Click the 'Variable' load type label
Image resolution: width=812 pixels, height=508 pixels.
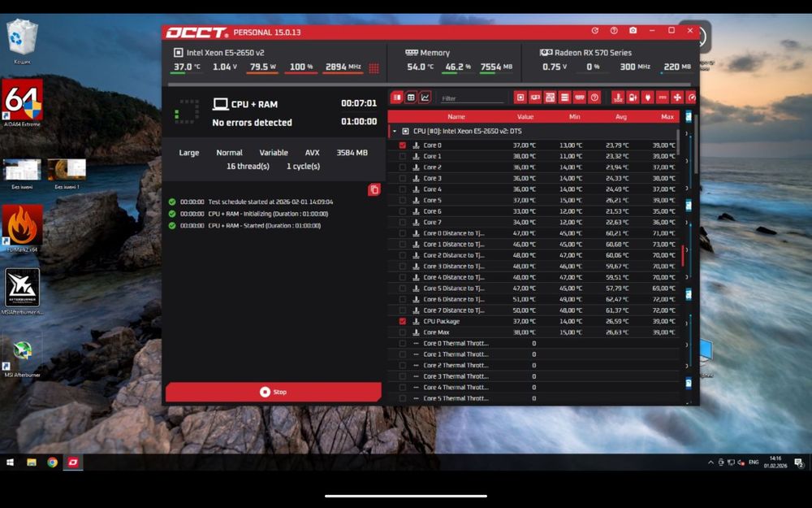click(274, 153)
